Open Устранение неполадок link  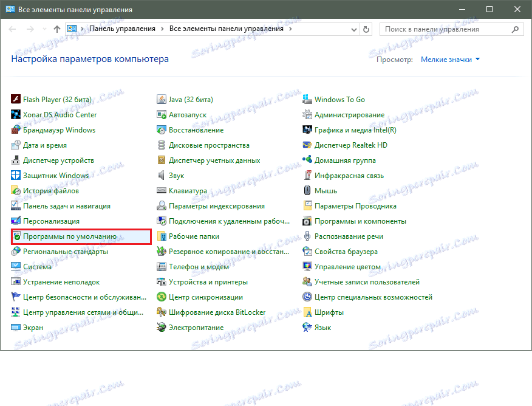61,282
